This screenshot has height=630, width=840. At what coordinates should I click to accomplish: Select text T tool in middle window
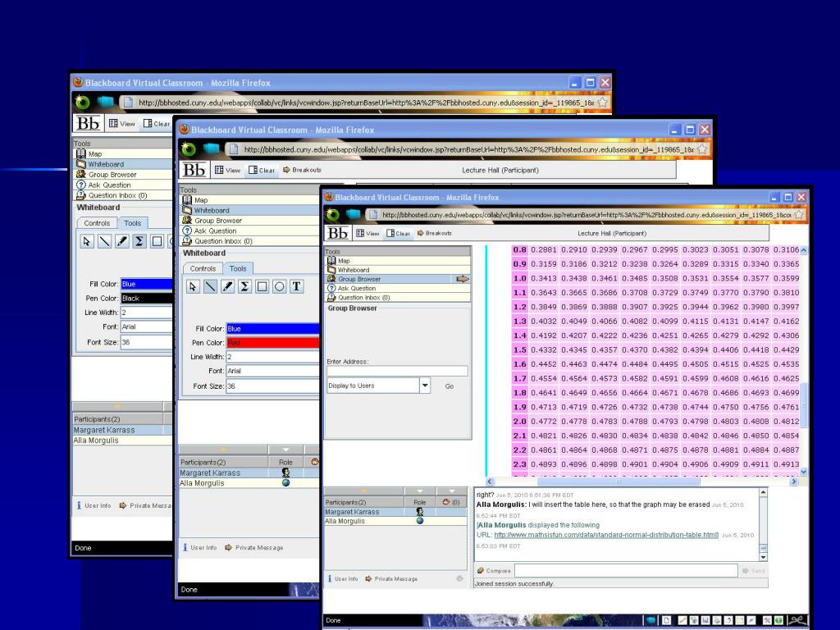tap(296, 286)
